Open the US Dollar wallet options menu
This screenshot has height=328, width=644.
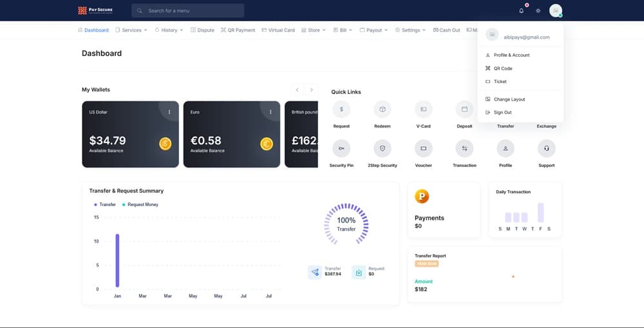pos(169,111)
